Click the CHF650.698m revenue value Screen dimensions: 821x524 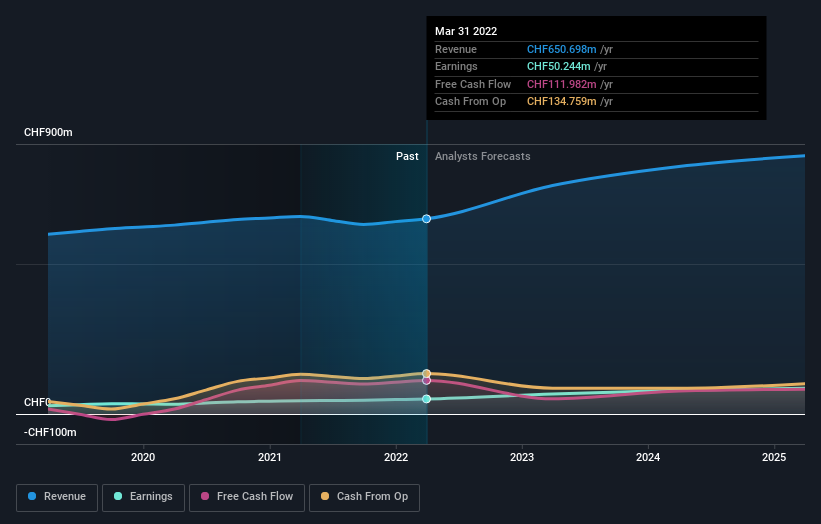[561, 49]
